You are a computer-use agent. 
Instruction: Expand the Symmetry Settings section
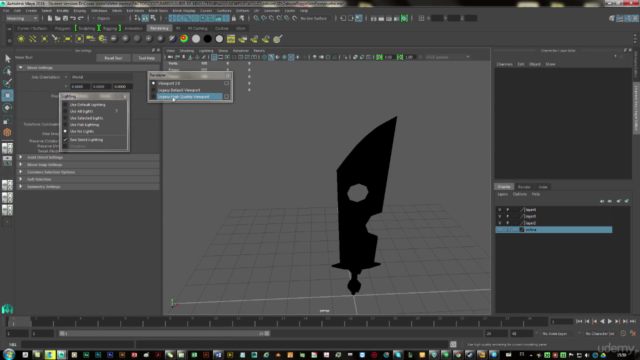tap(21, 187)
